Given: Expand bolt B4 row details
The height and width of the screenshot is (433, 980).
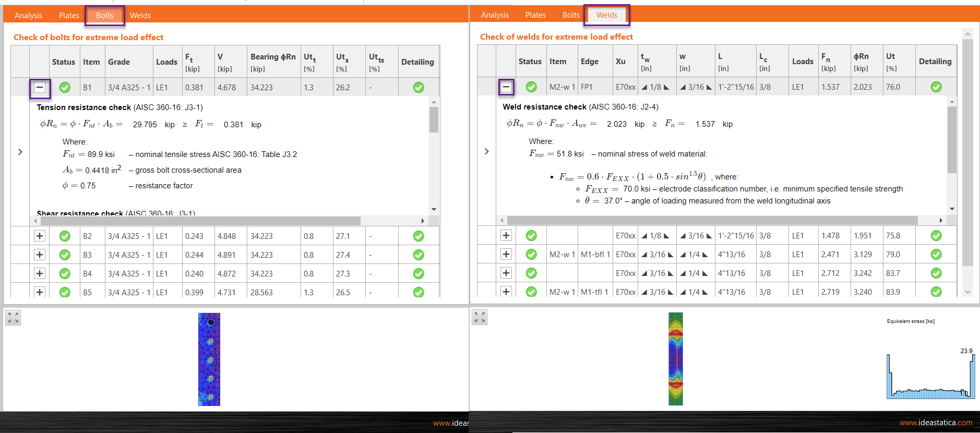Looking at the screenshot, I should tap(40, 273).
